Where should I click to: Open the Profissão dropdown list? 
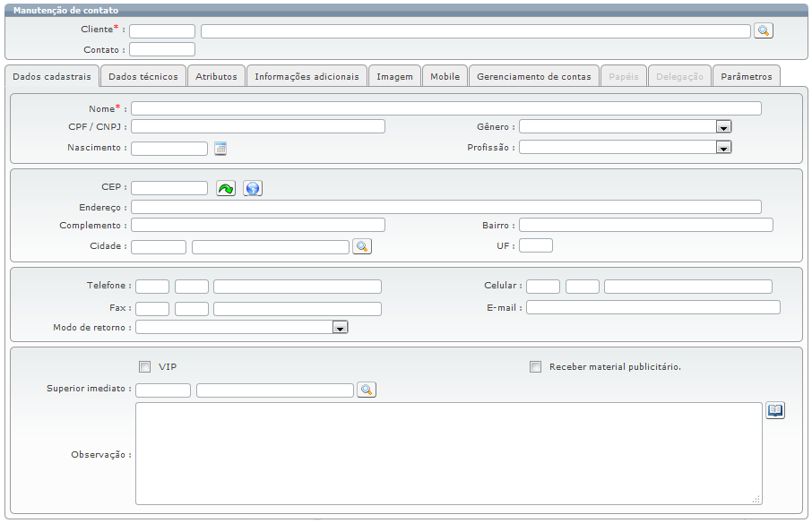coord(724,148)
